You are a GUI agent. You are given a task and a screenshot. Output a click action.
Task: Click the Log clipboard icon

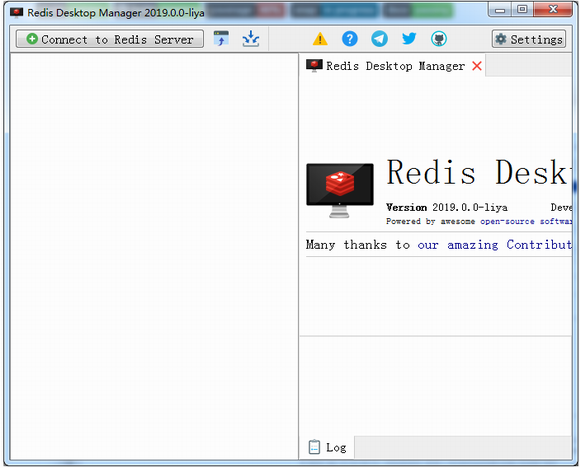(314, 447)
